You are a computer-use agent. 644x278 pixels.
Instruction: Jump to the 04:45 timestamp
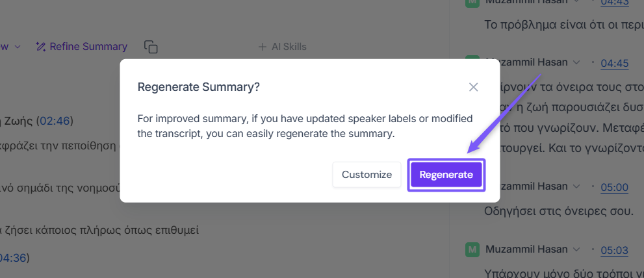coord(614,63)
